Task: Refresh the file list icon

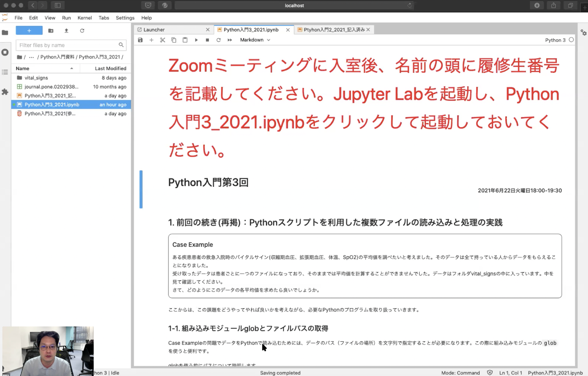Action: pyautogui.click(x=82, y=31)
